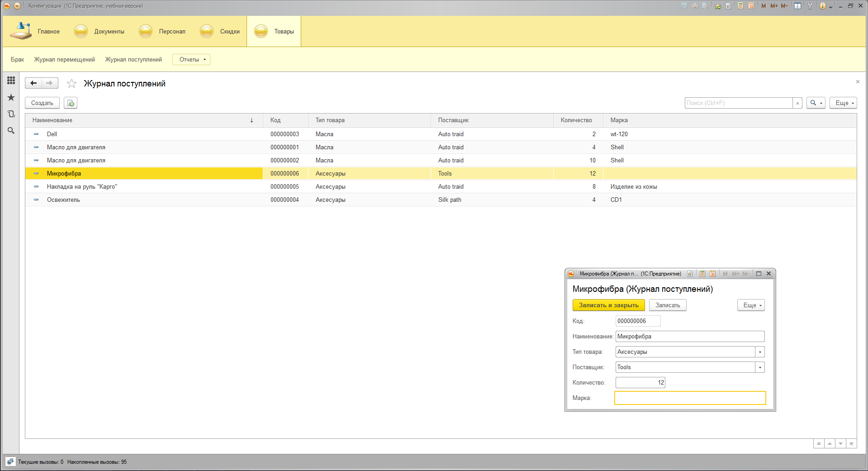Open the calculator in the Микрофибра dialog
868x471 pixels.
702,274
